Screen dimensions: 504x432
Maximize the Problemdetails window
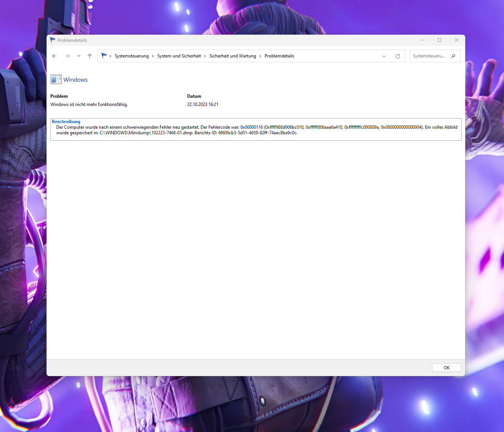[x=440, y=40]
